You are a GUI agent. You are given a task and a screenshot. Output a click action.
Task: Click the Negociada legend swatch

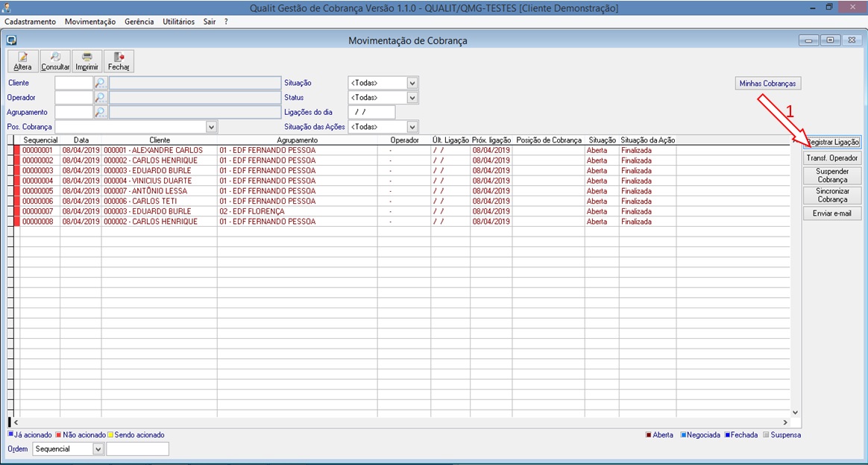(683, 435)
